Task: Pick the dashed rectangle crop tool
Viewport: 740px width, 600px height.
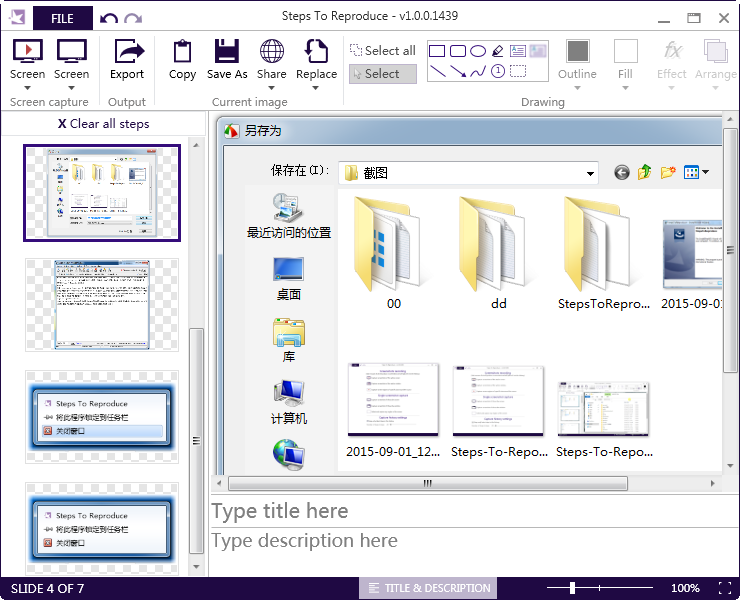Action: tap(518, 71)
